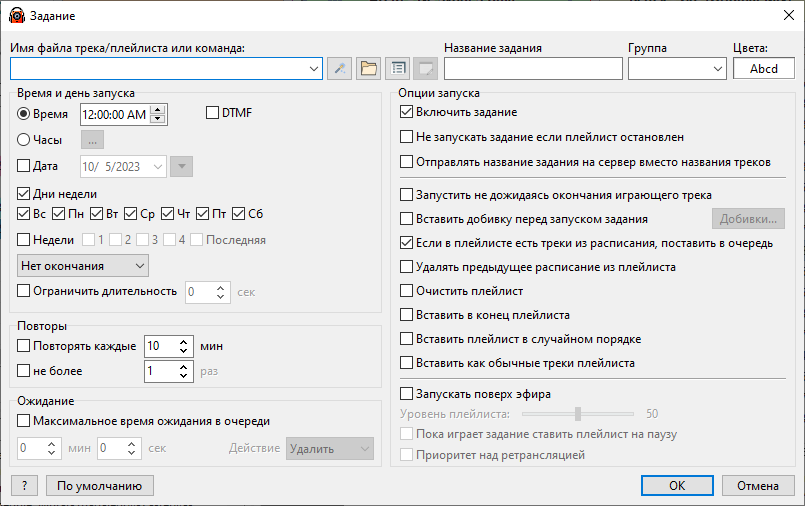Increase the Повторять каждые minutes spinner

point(184,342)
